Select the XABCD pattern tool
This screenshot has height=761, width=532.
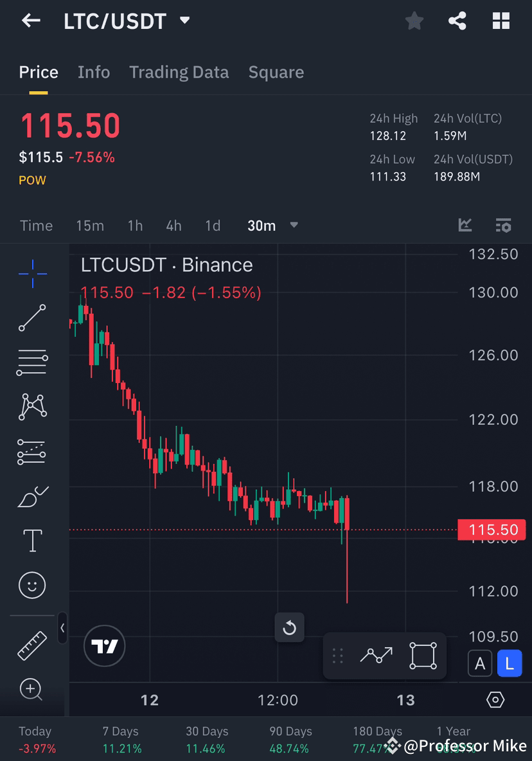pyautogui.click(x=31, y=407)
